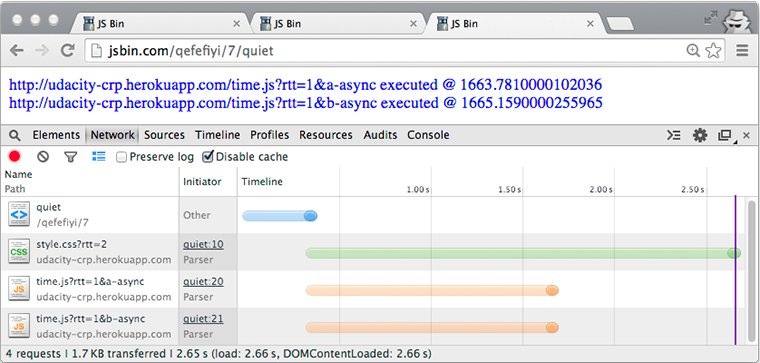Screen dimensions: 760x363
Task: Click the quiet:10 initiator link
Action: pyautogui.click(x=203, y=245)
